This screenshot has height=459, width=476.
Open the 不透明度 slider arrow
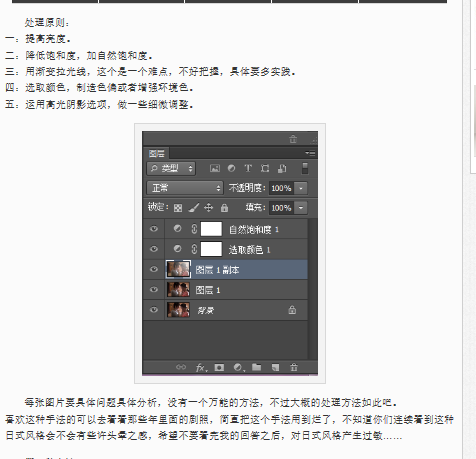[x=301, y=188]
